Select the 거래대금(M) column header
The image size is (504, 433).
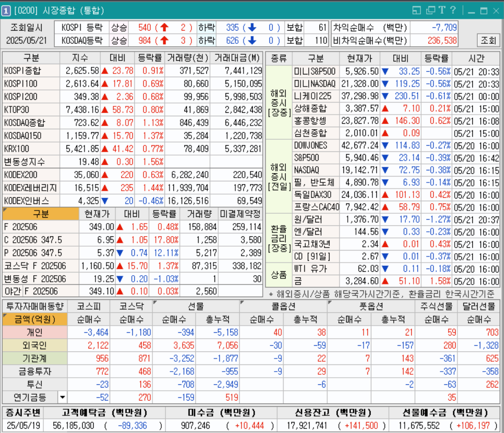click(236, 58)
